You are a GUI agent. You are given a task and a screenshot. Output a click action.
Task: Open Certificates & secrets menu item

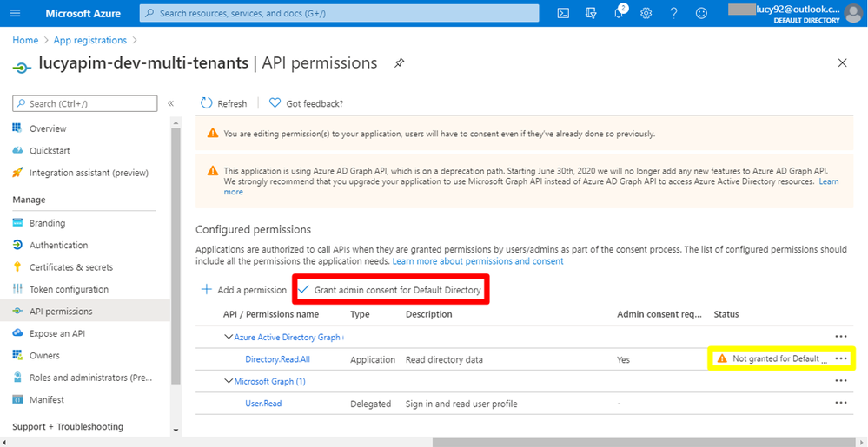[70, 267]
